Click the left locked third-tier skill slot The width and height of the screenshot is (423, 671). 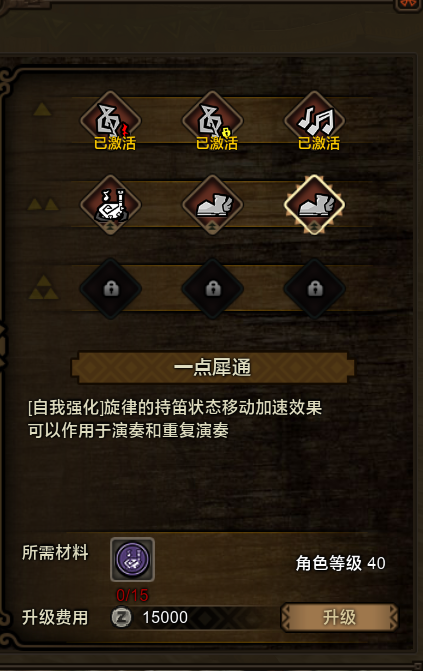[x=111, y=288]
